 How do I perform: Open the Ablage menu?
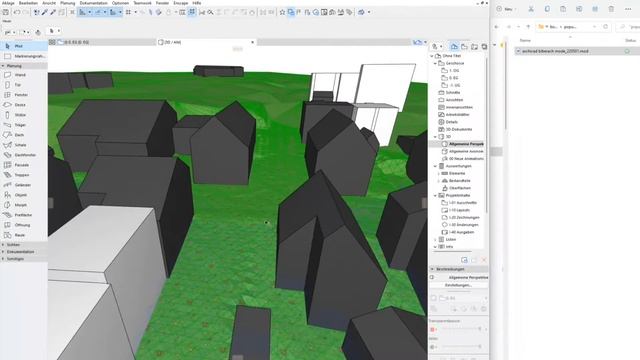[8, 3]
